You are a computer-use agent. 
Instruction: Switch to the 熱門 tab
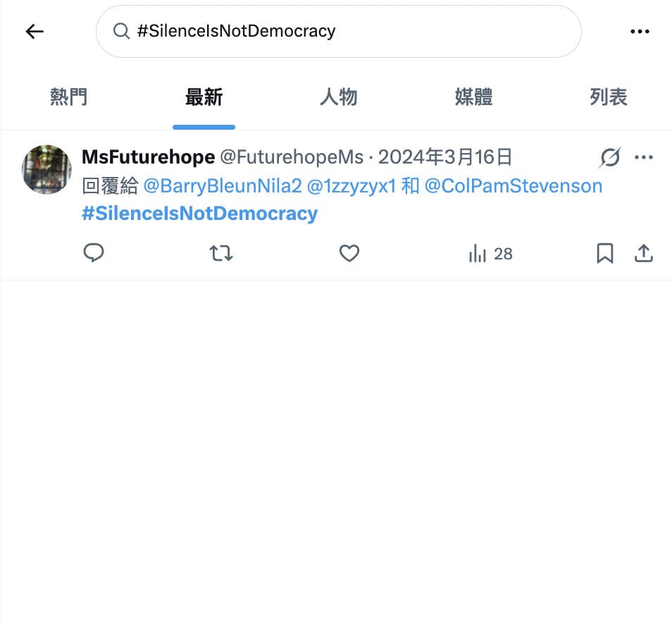[68, 97]
